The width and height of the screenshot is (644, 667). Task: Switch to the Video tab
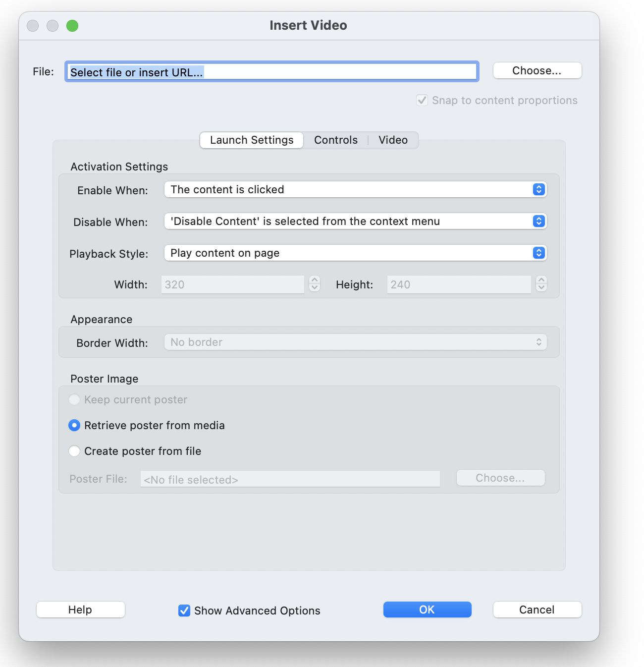point(393,140)
